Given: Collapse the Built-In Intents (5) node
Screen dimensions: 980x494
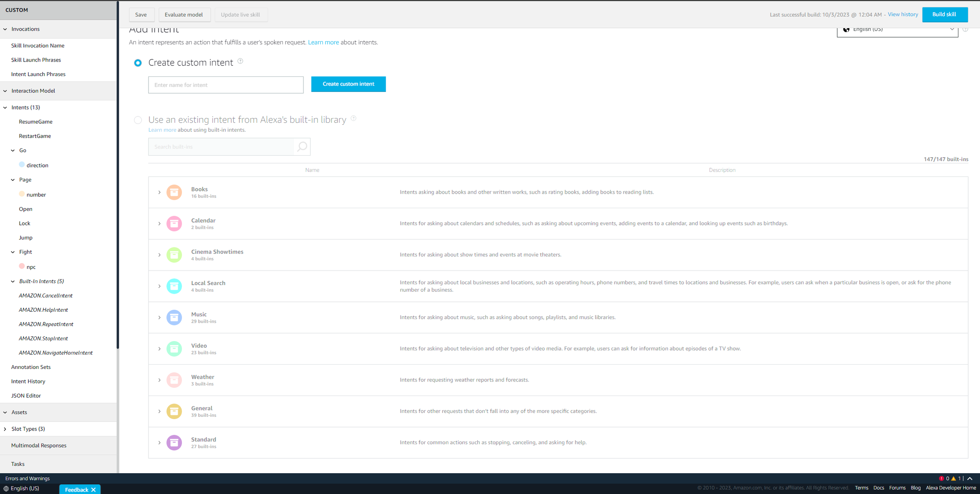Looking at the screenshot, I should (x=13, y=282).
